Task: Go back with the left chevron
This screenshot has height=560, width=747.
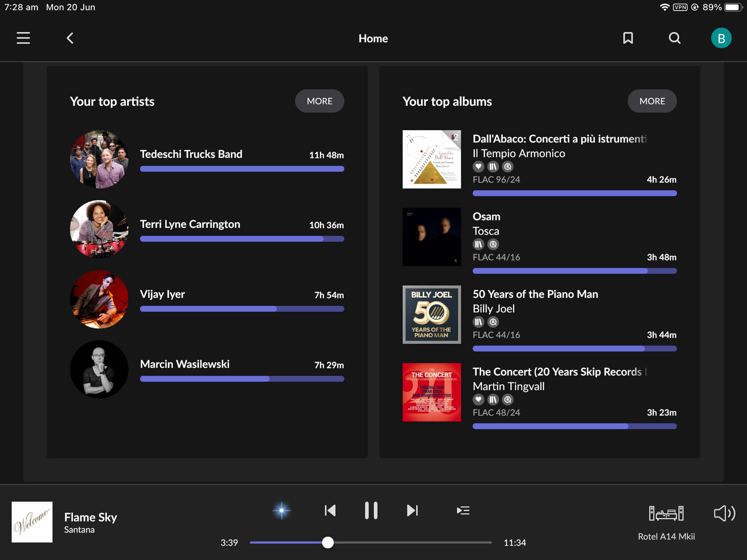Action: click(70, 38)
